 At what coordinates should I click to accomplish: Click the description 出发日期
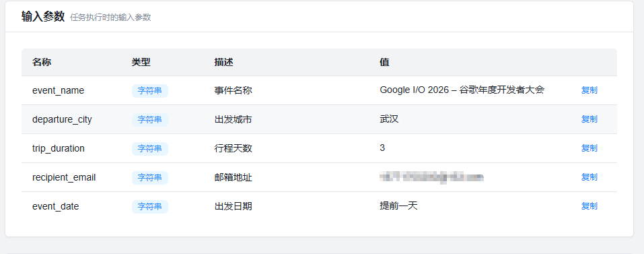[x=233, y=206]
